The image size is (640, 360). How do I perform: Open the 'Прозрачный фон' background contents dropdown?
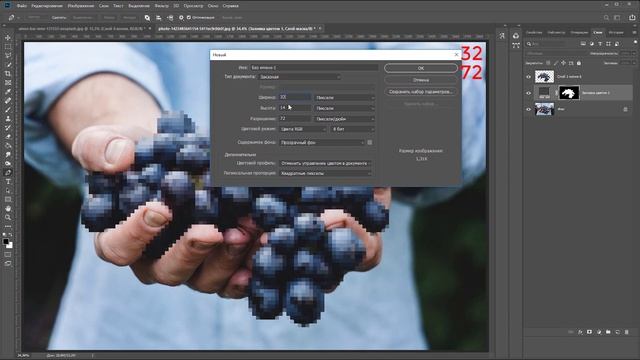pyautogui.click(x=322, y=142)
